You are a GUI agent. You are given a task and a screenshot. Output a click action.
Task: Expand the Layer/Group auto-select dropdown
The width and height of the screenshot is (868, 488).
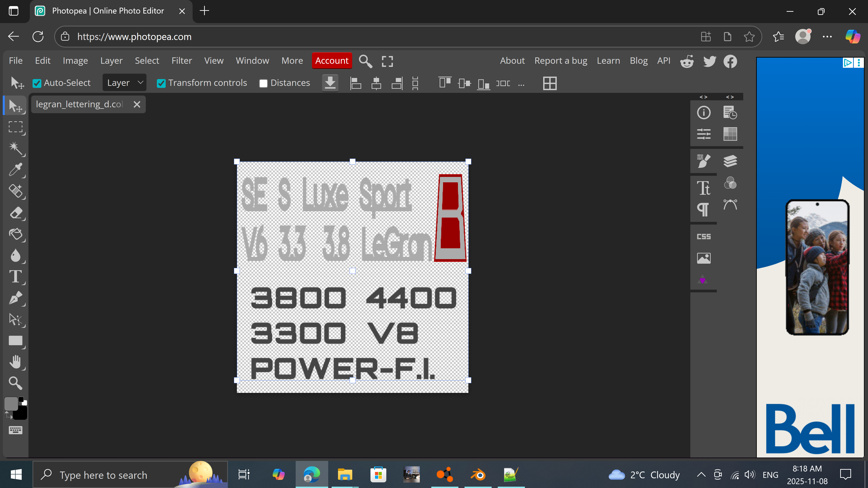pos(124,83)
